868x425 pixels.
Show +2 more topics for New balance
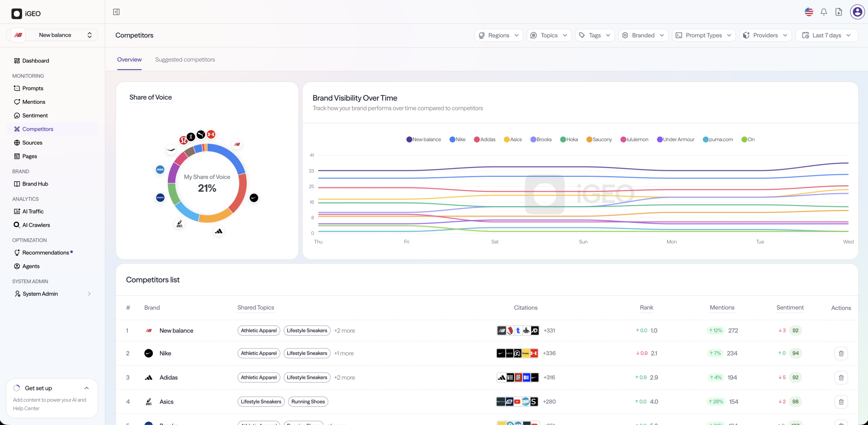(344, 330)
